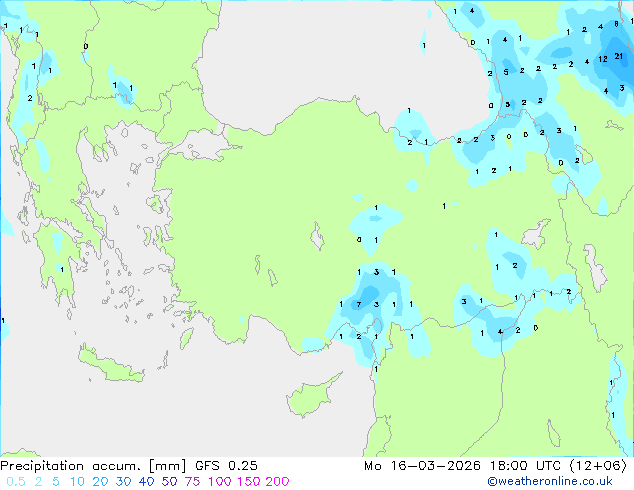634x490 pixels.
Task: Select the 75 value in the legend
Action: [192, 482]
